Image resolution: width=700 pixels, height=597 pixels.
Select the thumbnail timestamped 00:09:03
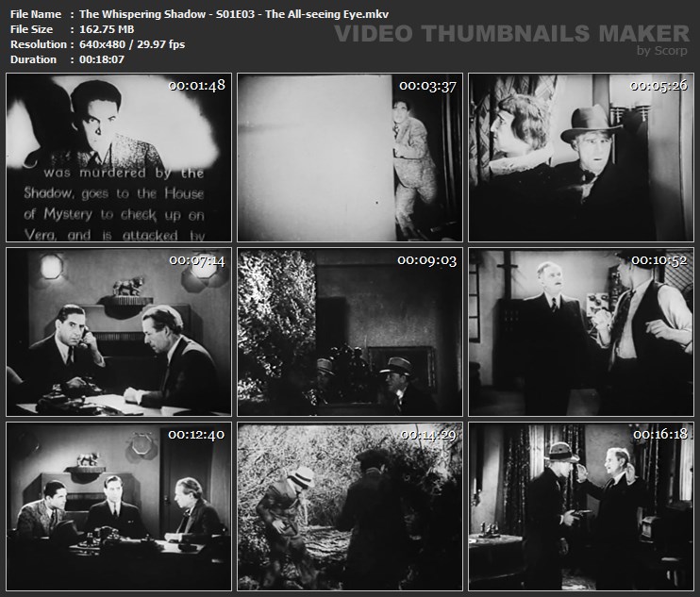coord(350,332)
